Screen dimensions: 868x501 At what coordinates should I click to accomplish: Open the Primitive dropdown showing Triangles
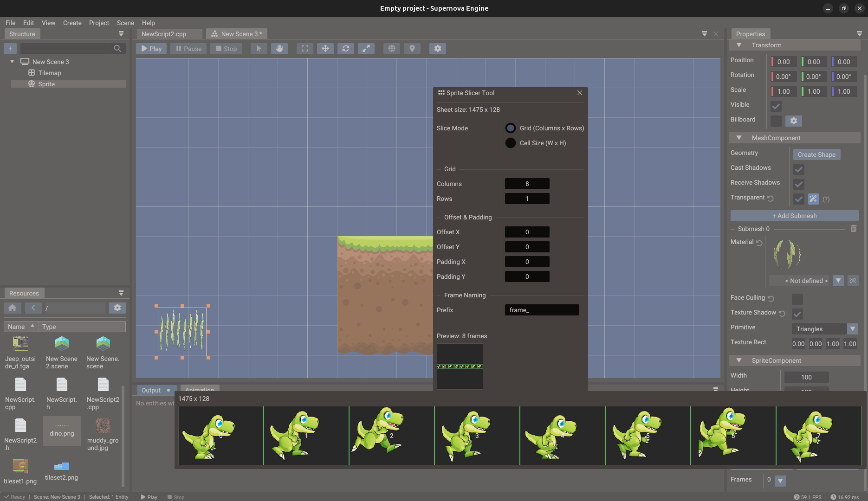pyautogui.click(x=852, y=328)
